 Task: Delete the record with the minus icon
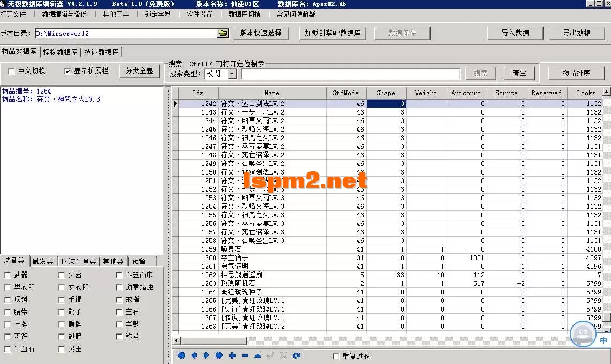[245, 355]
